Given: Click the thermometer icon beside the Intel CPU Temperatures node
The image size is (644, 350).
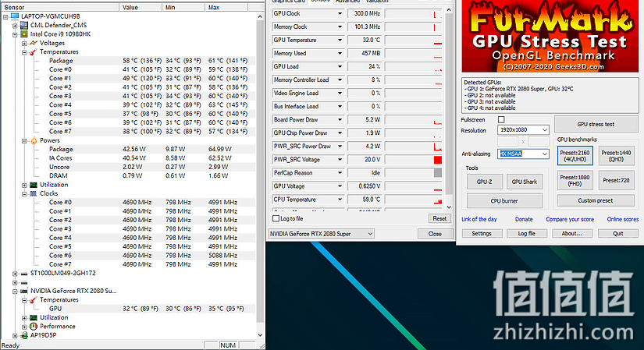Looking at the screenshot, I should click(x=34, y=52).
